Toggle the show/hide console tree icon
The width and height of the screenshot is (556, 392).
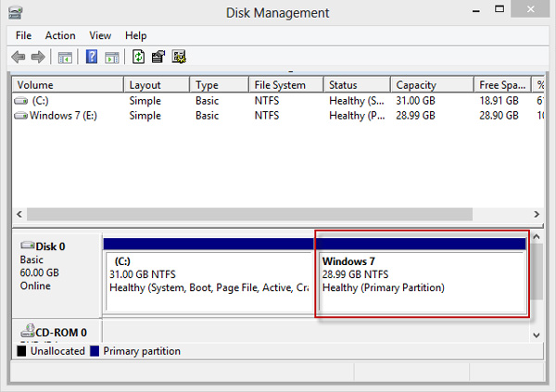click(x=65, y=57)
